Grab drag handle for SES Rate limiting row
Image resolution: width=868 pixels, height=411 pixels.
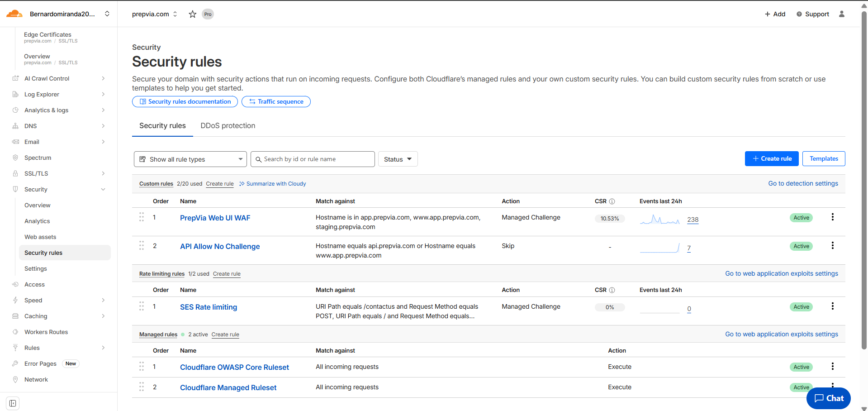[x=142, y=306]
